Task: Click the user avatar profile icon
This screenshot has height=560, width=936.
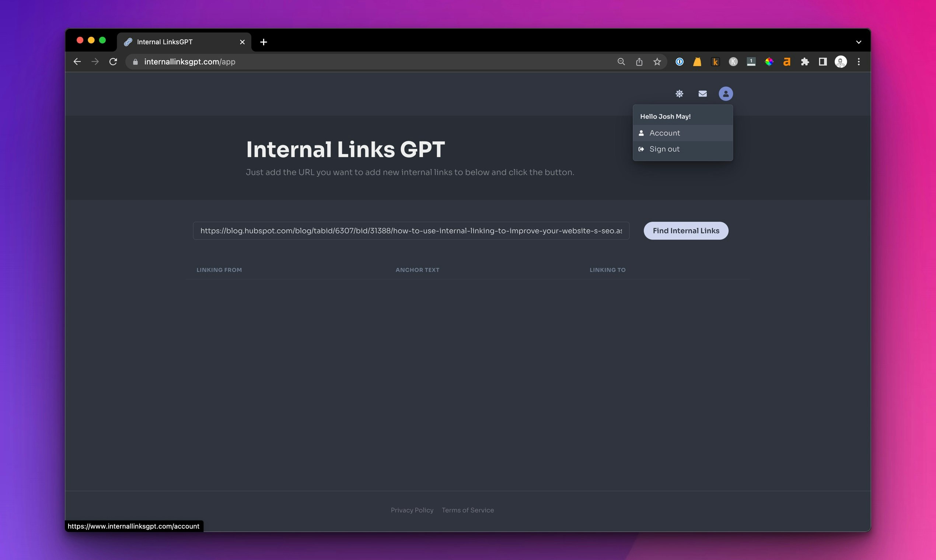Action: pyautogui.click(x=725, y=94)
